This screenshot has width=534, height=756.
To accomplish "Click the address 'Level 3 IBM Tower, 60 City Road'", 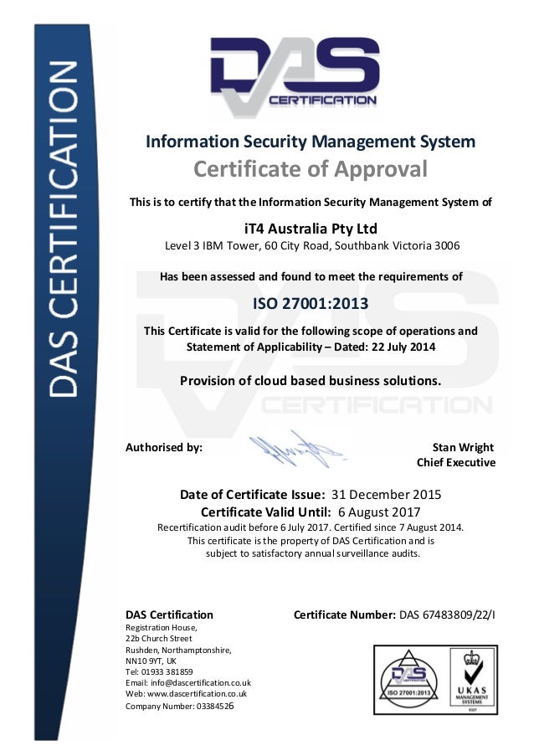I will 247,245.
